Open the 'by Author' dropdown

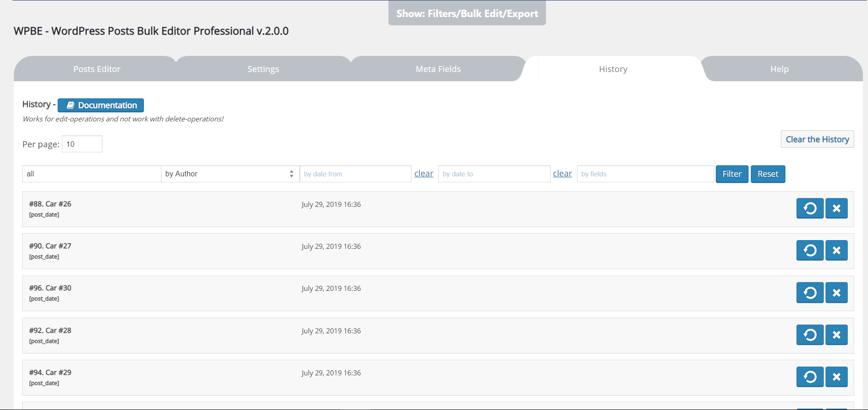tap(230, 174)
